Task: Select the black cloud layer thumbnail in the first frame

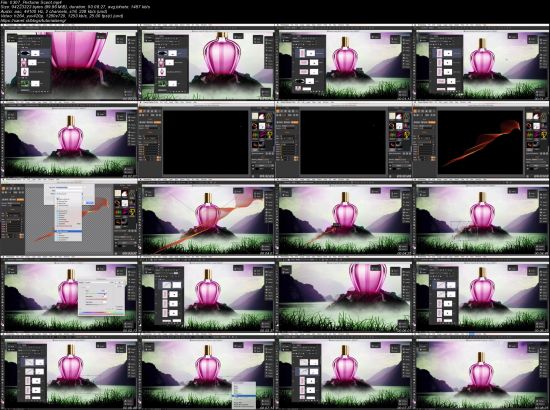Action: click(25, 53)
